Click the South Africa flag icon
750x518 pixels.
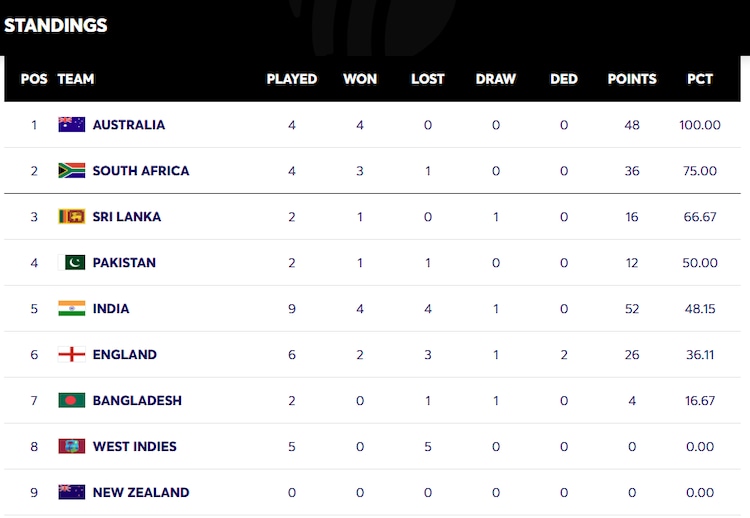(x=71, y=171)
